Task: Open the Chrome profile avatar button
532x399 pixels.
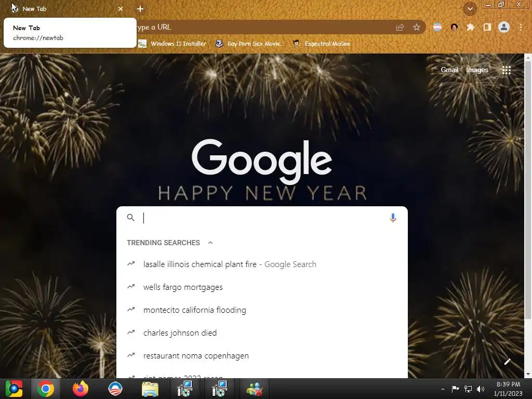Action: (x=504, y=27)
